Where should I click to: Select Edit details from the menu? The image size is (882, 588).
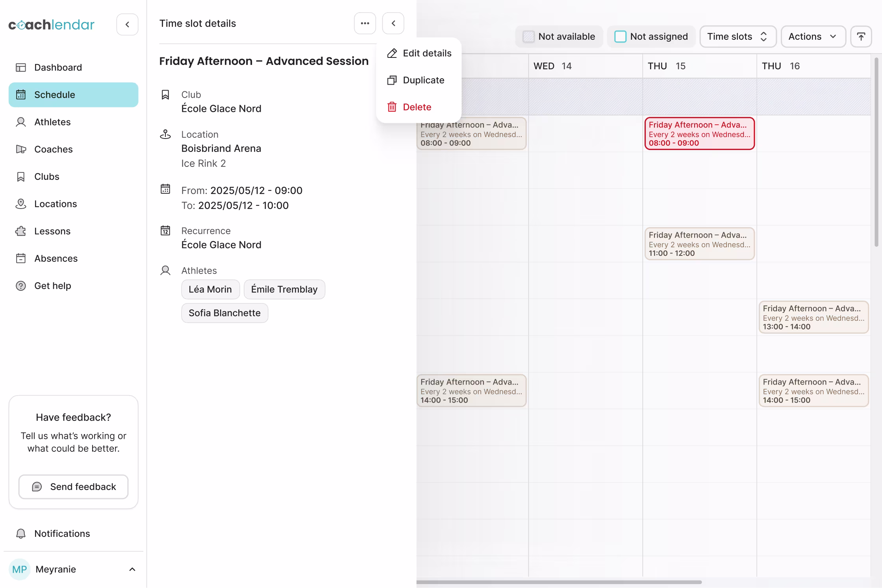(x=427, y=53)
